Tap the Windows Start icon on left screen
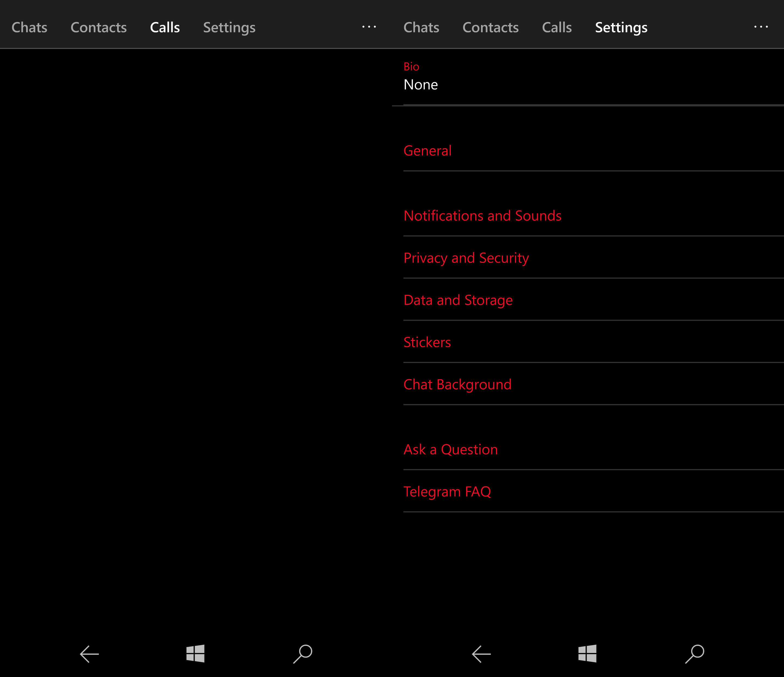Screen dimensions: 784x677 click(195, 654)
